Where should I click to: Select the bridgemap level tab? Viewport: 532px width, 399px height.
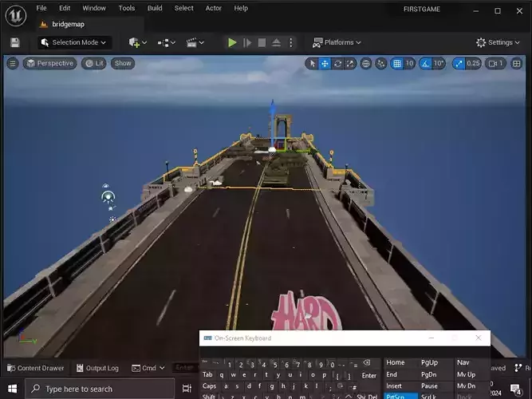click(x=68, y=25)
